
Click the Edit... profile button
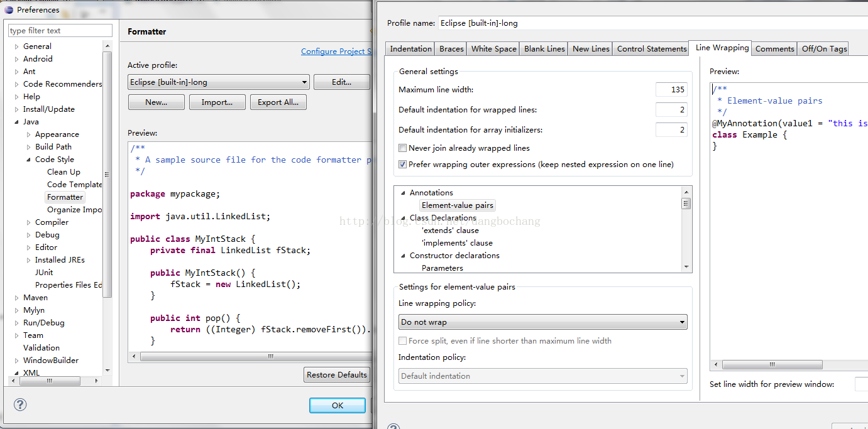click(342, 82)
